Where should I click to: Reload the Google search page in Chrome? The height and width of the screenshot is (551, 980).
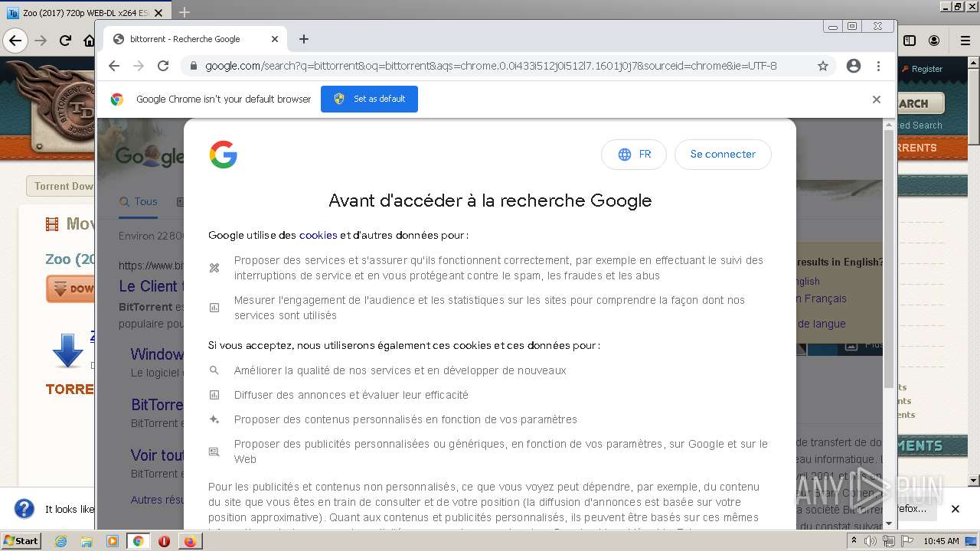(163, 66)
